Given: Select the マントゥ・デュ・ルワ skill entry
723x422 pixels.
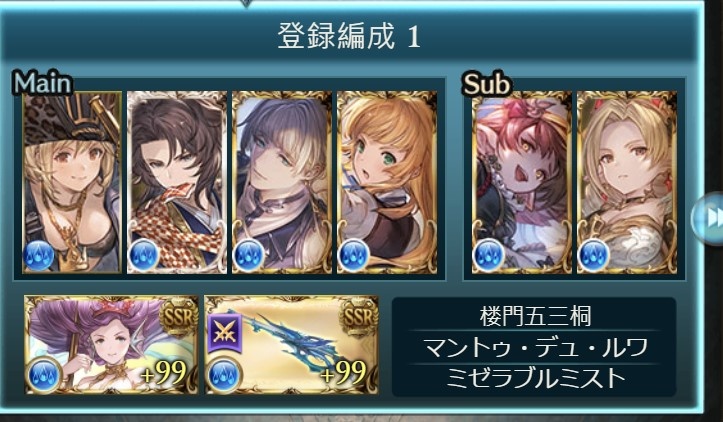Looking at the screenshot, I should click(535, 347).
